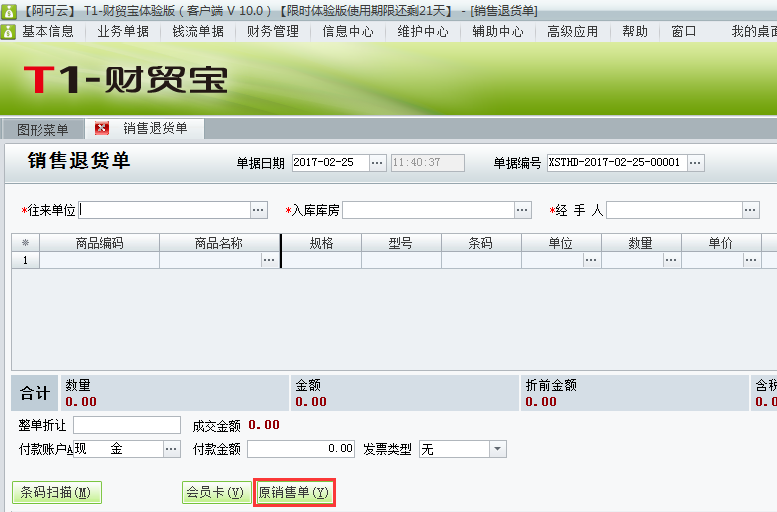
Task: Open the 我的桌面 menu item
Action: tap(754, 32)
